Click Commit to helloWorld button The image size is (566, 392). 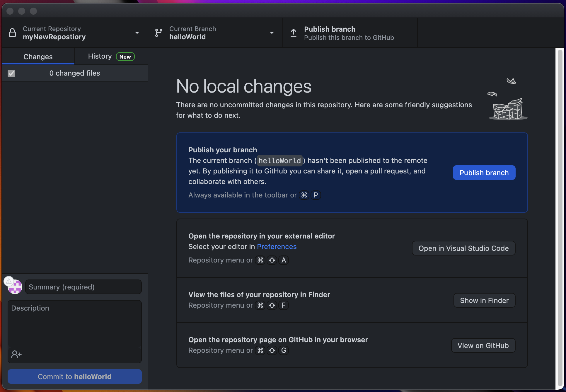tap(75, 376)
